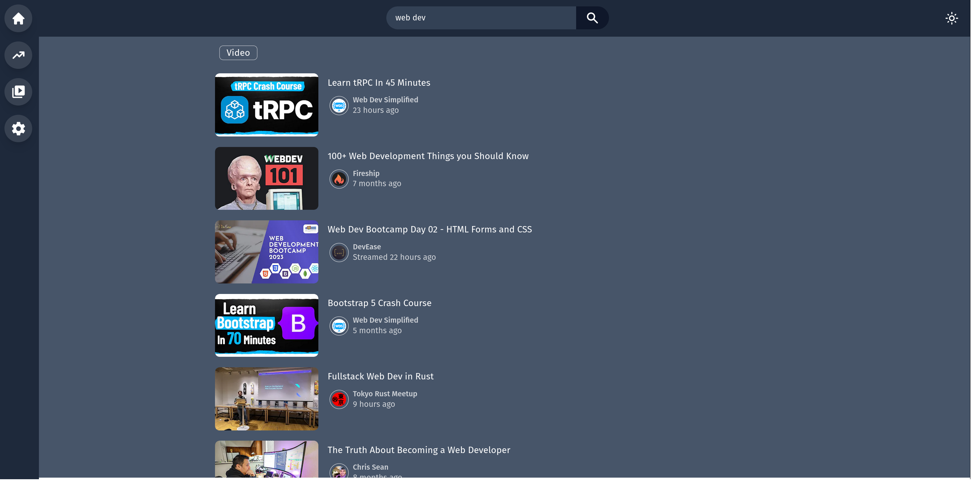The image size is (980, 484).
Task: Open the Fireship channel name
Action: click(369, 175)
